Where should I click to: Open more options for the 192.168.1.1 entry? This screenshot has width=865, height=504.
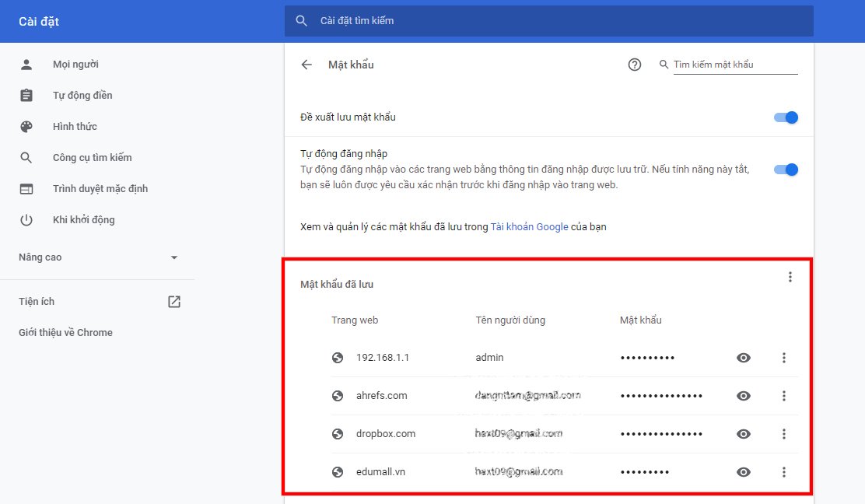[784, 358]
